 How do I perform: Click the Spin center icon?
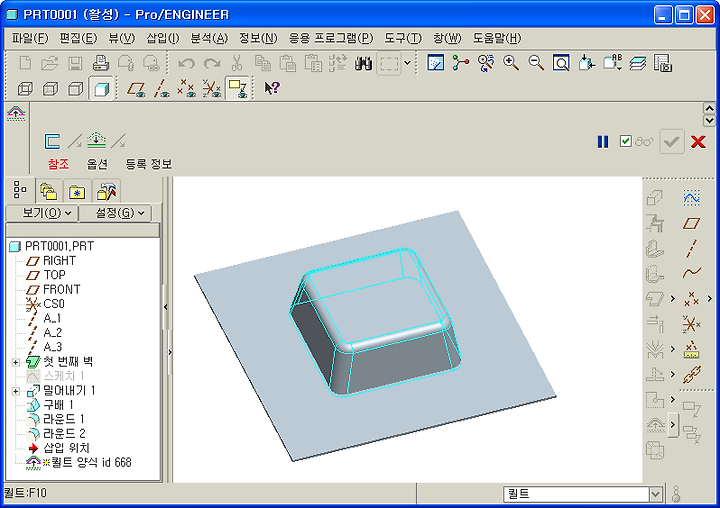[461, 63]
